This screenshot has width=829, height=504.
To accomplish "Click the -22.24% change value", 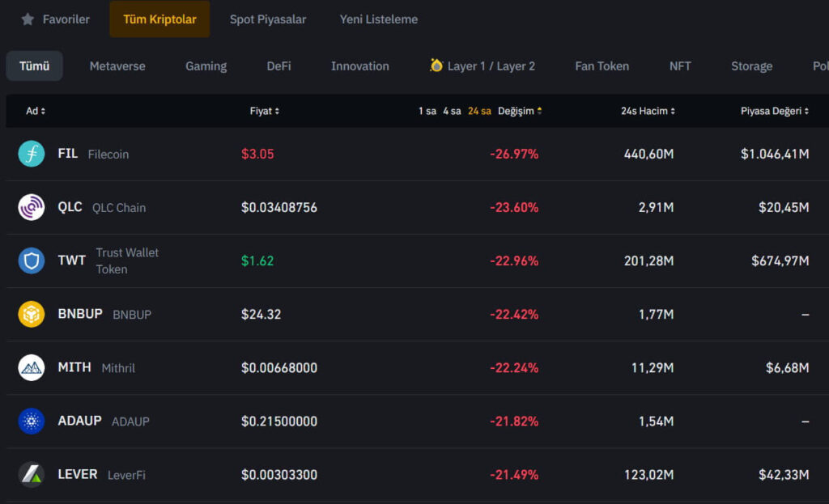I will pos(514,368).
